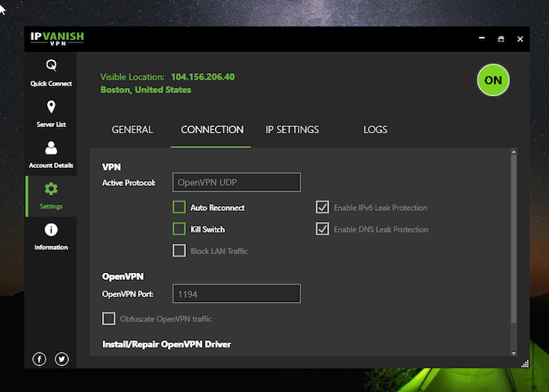Viewport: 549px width, 392px height.
Task: Maximize the IPVanish window
Action: [x=501, y=39]
